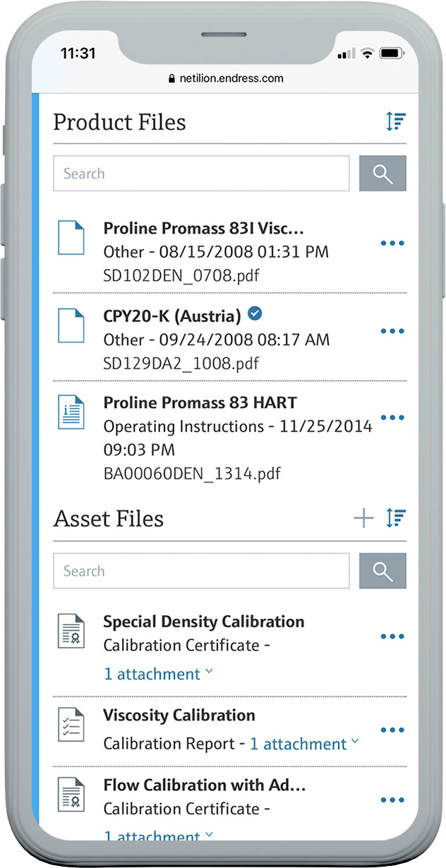446x868 pixels.
Task: Add a new asset file
Action: pyautogui.click(x=363, y=519)
